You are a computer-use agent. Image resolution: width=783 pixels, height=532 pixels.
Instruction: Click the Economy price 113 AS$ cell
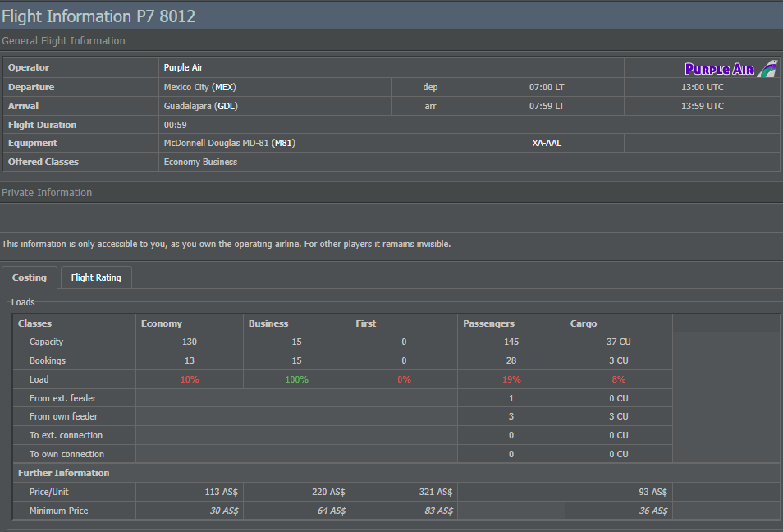pos(221,492)
